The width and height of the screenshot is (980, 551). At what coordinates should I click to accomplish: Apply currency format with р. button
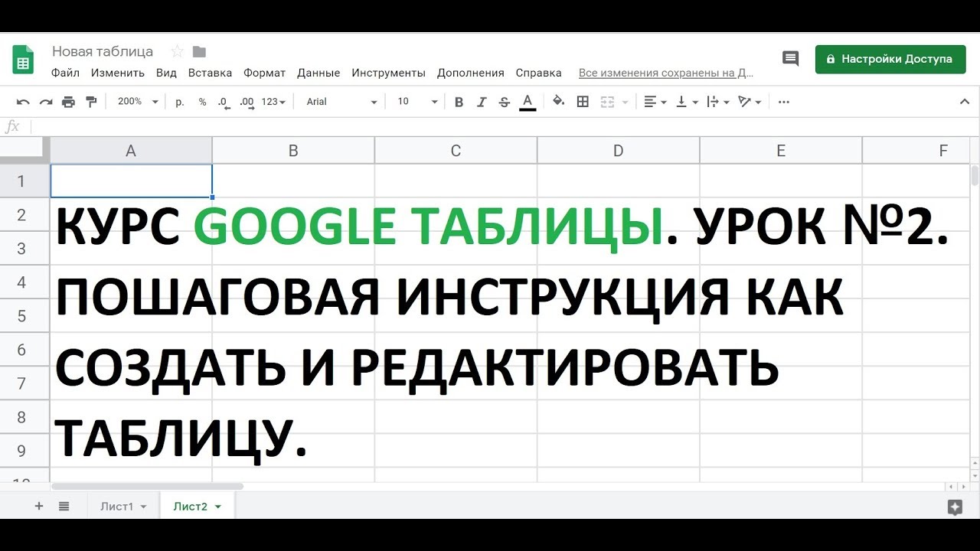[x=180, y=102]
